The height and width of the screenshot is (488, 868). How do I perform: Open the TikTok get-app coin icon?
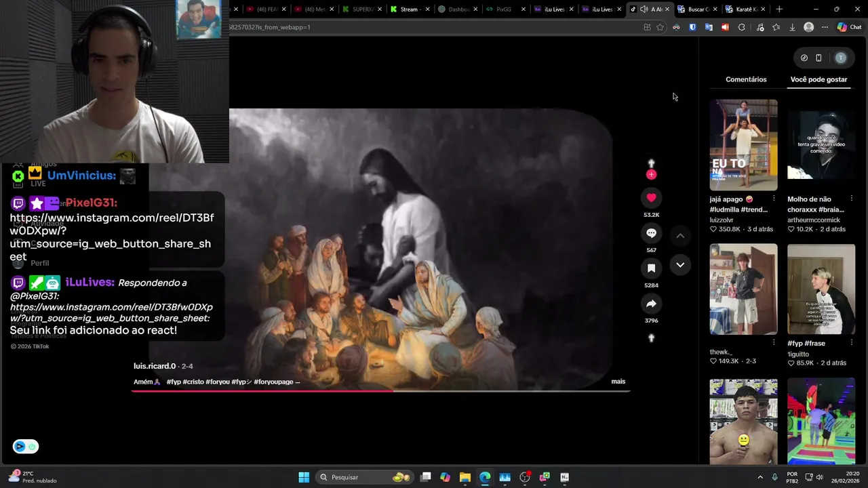coord(804,58)
